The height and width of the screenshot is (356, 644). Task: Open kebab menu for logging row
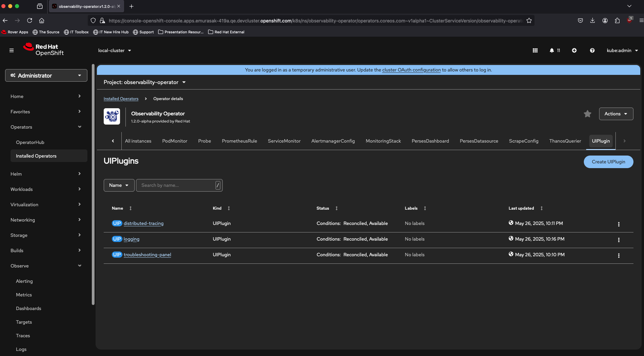618,240
